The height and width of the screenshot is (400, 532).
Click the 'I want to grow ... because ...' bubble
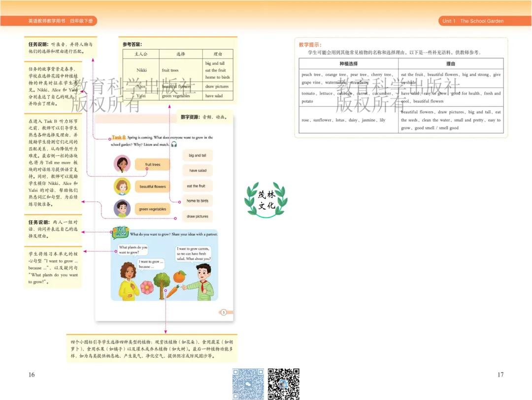pos(151,264)
